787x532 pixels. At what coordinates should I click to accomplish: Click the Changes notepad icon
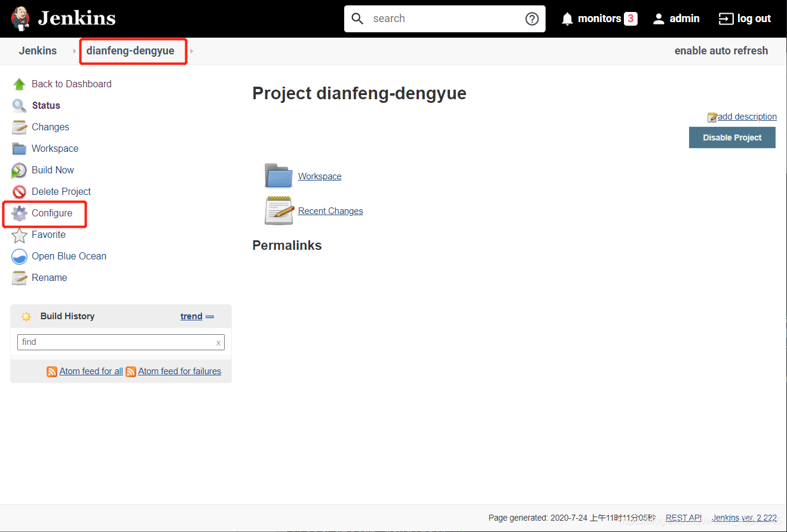click(x=19, y=127)
